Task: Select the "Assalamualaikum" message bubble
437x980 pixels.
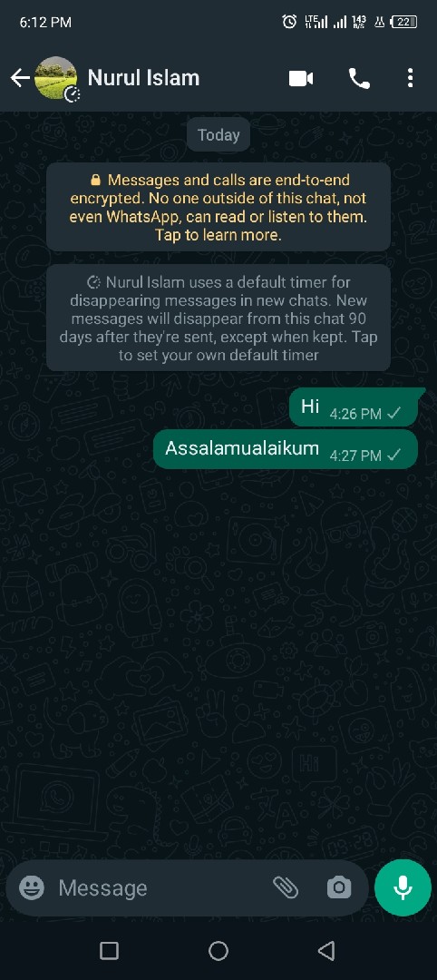Action: click(286, 449)
